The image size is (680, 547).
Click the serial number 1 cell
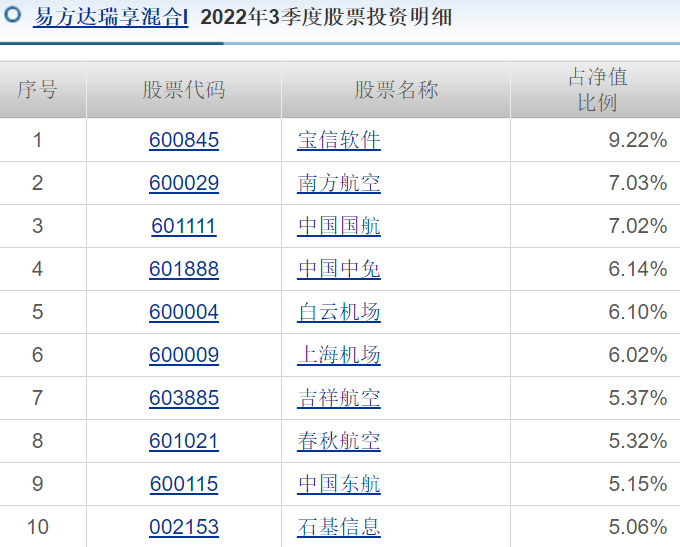pos(43,140)
